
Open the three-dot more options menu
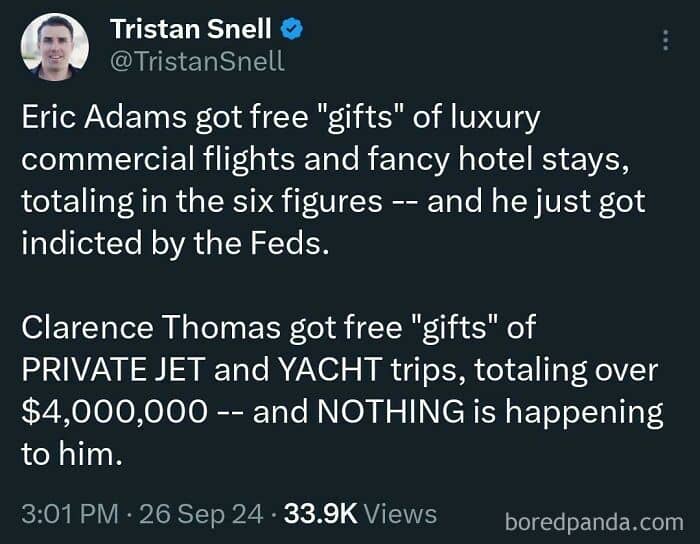666,39
